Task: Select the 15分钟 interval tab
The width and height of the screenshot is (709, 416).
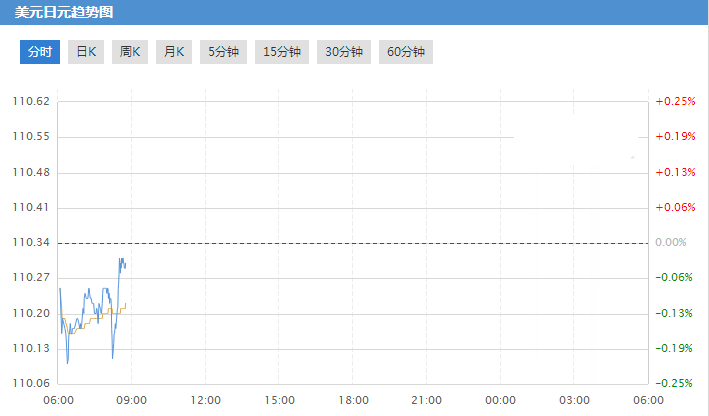Action: click(281, 52)
